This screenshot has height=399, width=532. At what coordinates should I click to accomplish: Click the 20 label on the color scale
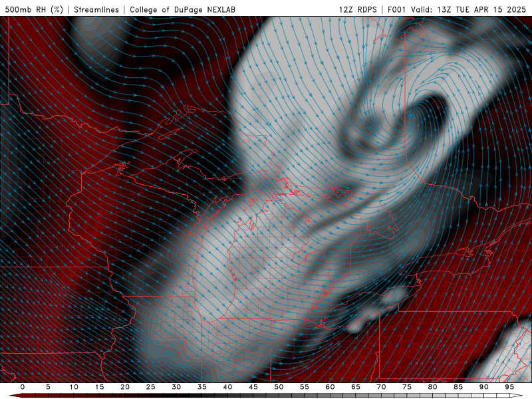125,387
